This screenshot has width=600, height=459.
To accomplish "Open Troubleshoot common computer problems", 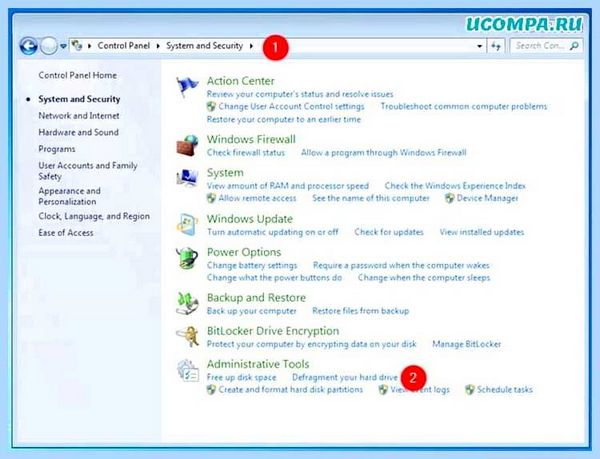I will [x=464, y=106].
